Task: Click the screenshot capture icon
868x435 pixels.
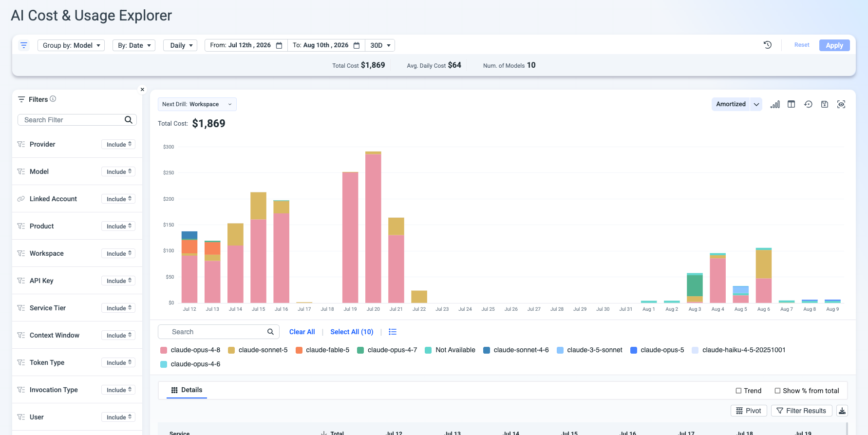Action: pyautogui.click(x=841, y=104)
